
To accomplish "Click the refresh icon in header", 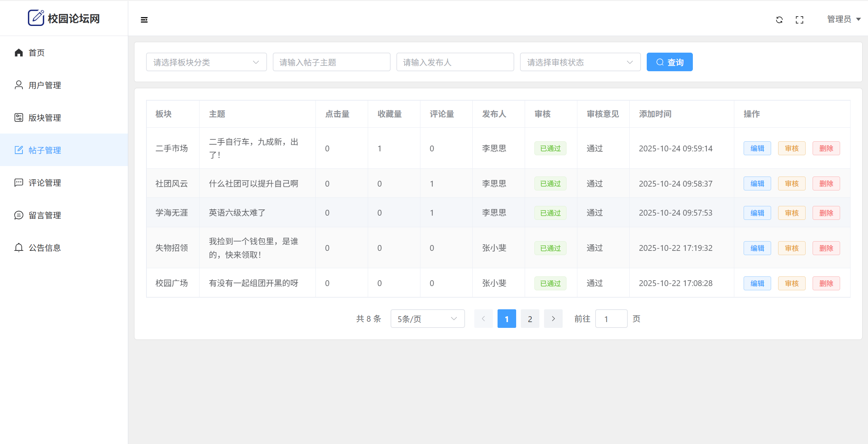I will (x=779, y=20).
